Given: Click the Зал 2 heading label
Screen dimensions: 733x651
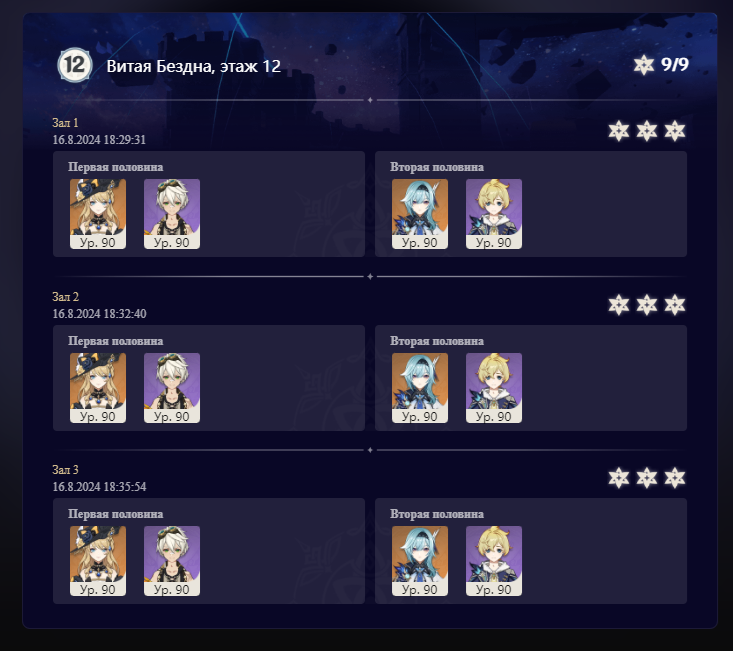Looking at the screenshot, I should pos(65,297).
